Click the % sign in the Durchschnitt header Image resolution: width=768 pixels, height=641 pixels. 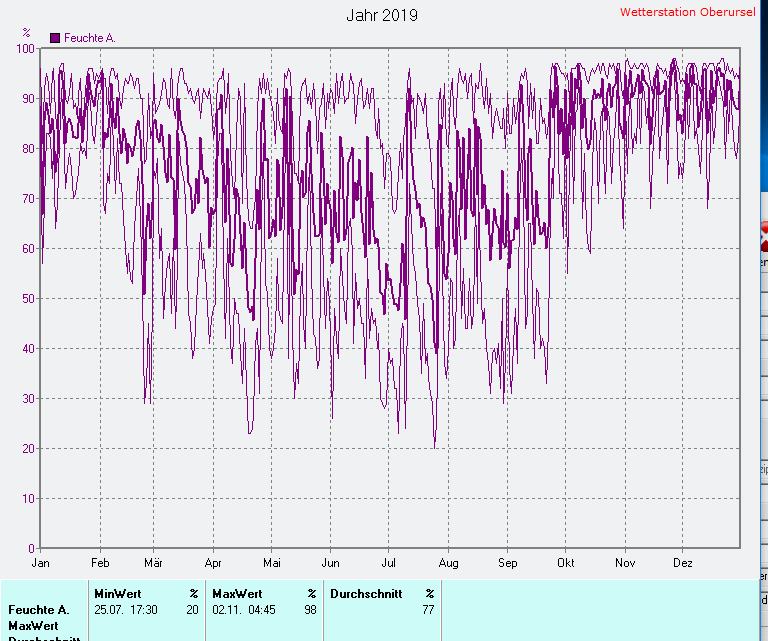[x=430, y=594]
